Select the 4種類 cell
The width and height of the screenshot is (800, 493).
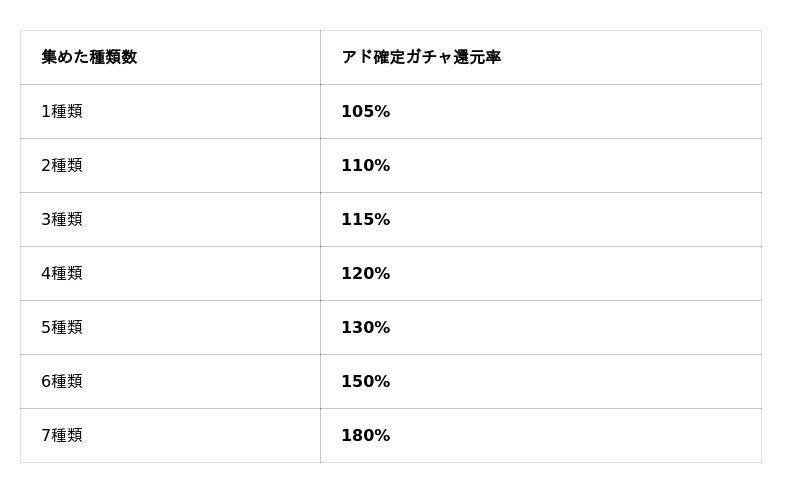(62, 274)
